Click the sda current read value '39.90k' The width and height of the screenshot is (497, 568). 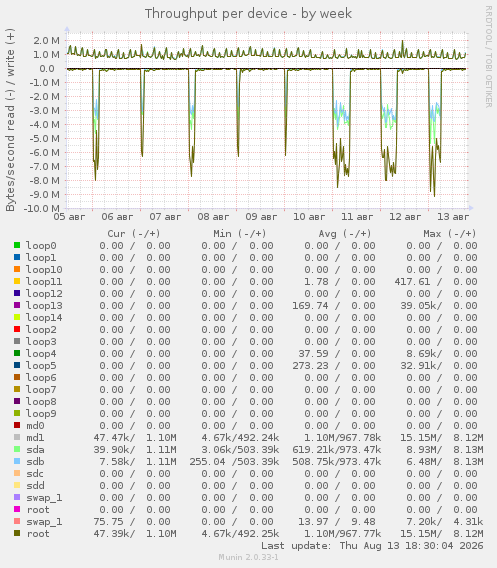pos(112,450)
